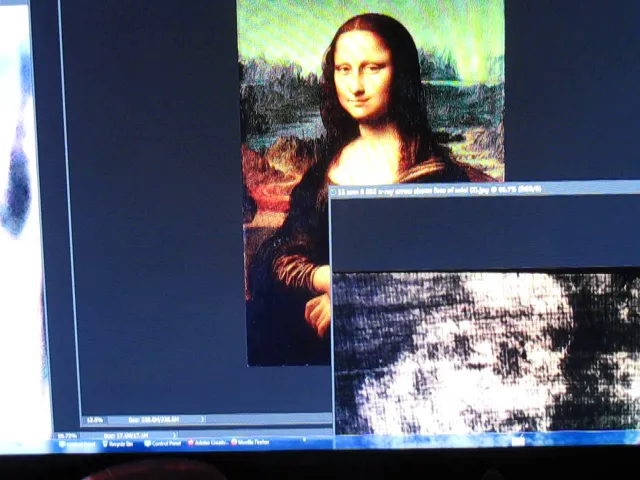Image resolution: width=640 pixels, height=480 pixels.
Task: Click Doc size readout in Mona Lisa status bar
Action: click(153, 420)
